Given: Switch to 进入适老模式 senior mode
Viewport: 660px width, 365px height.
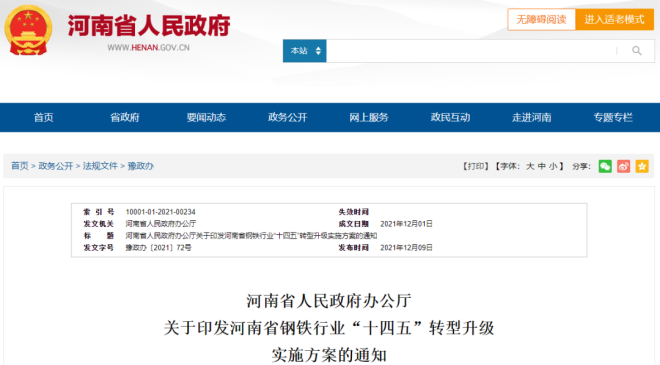Looking at the screenshot, I should [x=614, y=19].
